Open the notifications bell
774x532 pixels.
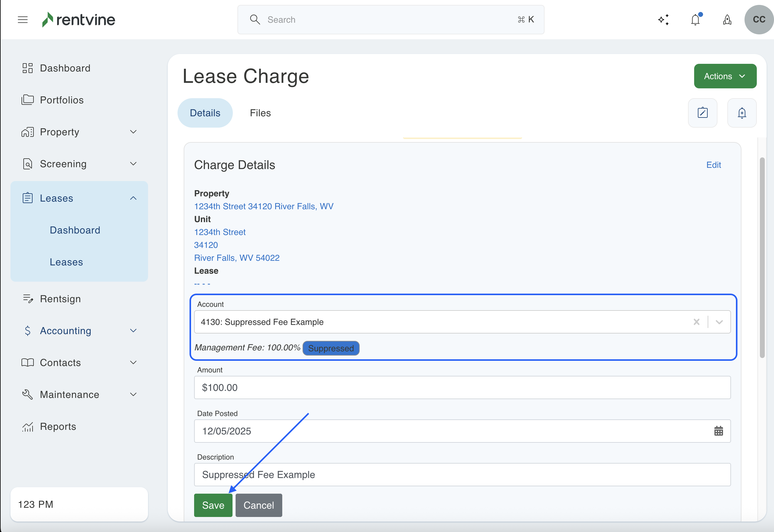[695, 20]
